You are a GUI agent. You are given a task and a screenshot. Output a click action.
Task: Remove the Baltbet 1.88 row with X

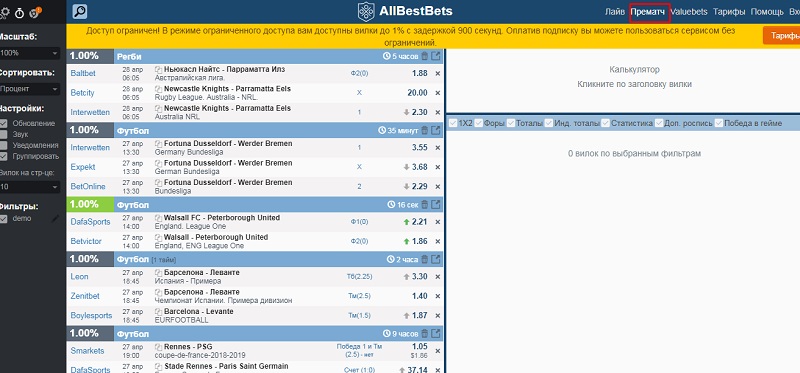click(437, 73)
